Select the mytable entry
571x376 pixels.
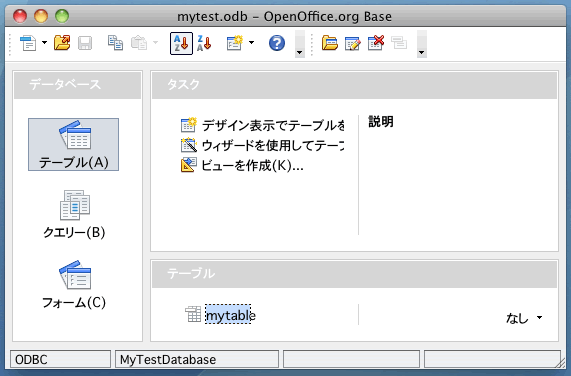pos(230,315)
